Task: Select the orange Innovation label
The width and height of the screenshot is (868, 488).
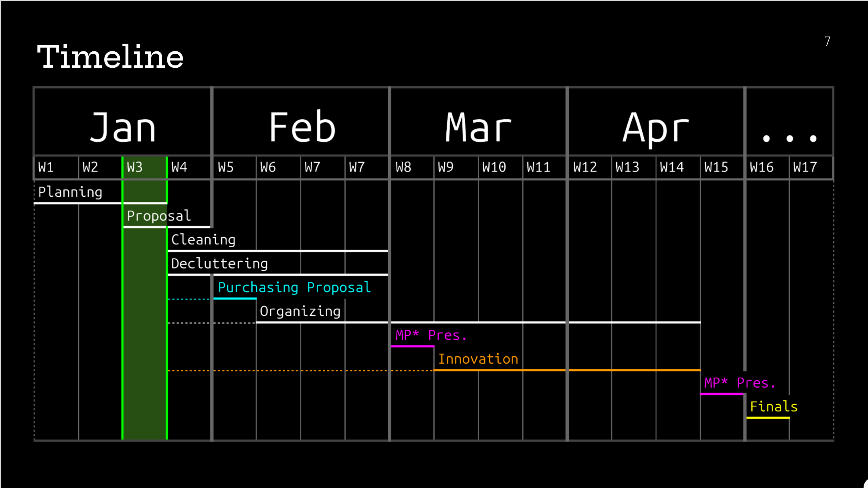Action: click(x=478, y=359)
